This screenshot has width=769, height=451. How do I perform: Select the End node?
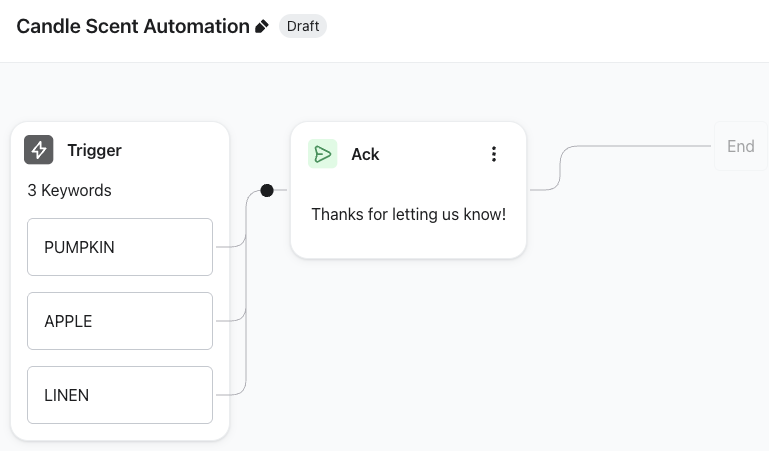tap(740, 146)
